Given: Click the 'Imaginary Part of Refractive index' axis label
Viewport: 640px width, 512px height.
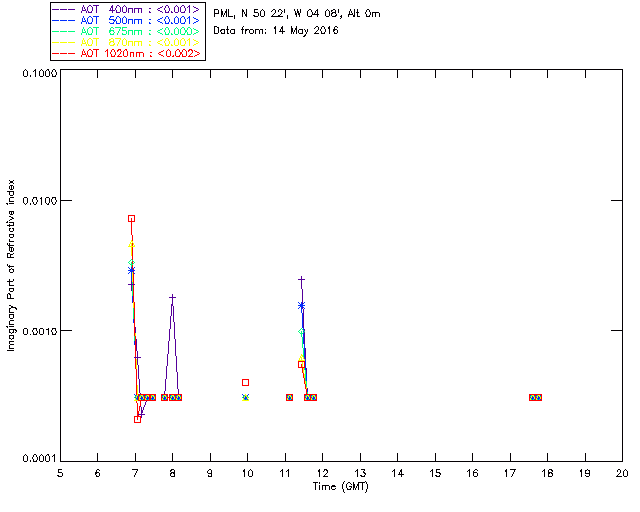Looking at the screenshot, I should pyautogui.click(x=11, y=265).
